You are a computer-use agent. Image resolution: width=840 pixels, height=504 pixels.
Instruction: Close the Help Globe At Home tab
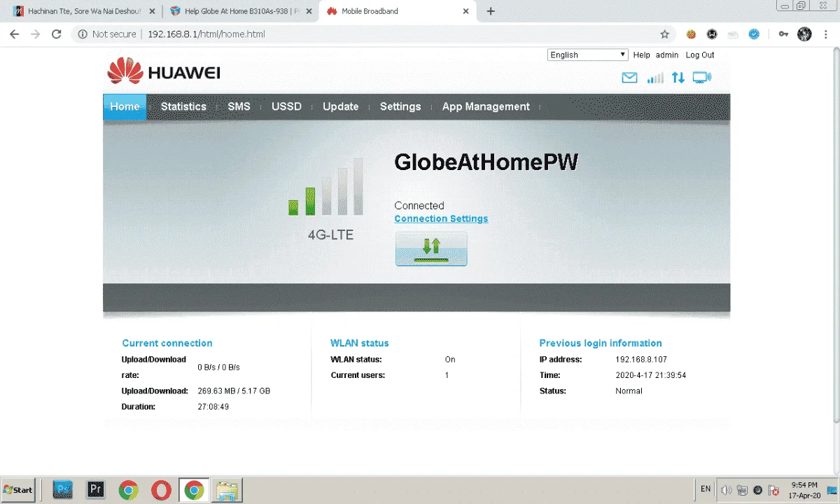click(x=309, y=11)
